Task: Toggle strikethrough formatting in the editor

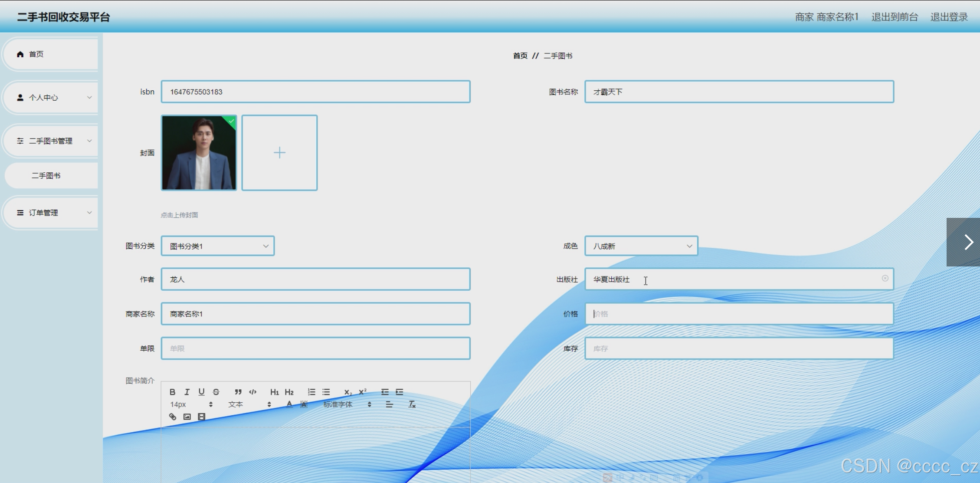Action: point(216,392)
